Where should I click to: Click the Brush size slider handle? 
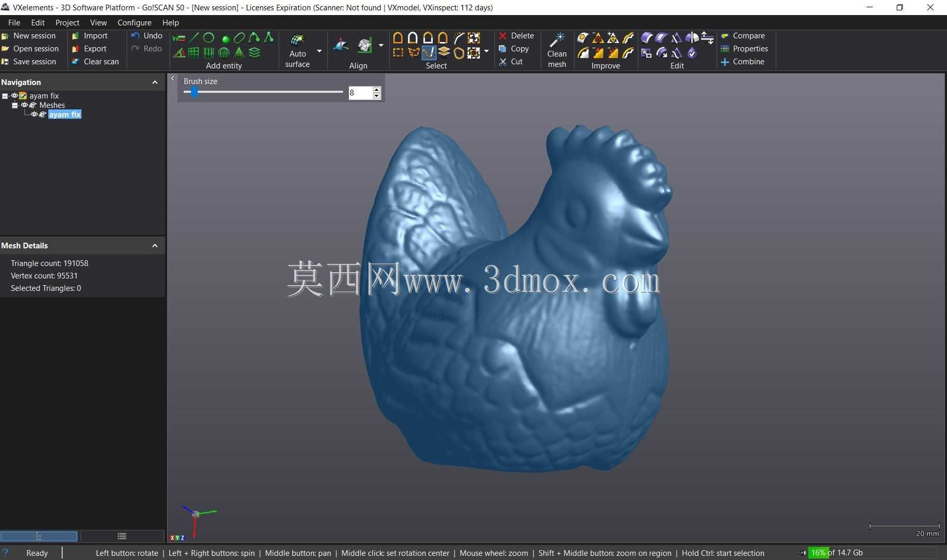point(194,92)
